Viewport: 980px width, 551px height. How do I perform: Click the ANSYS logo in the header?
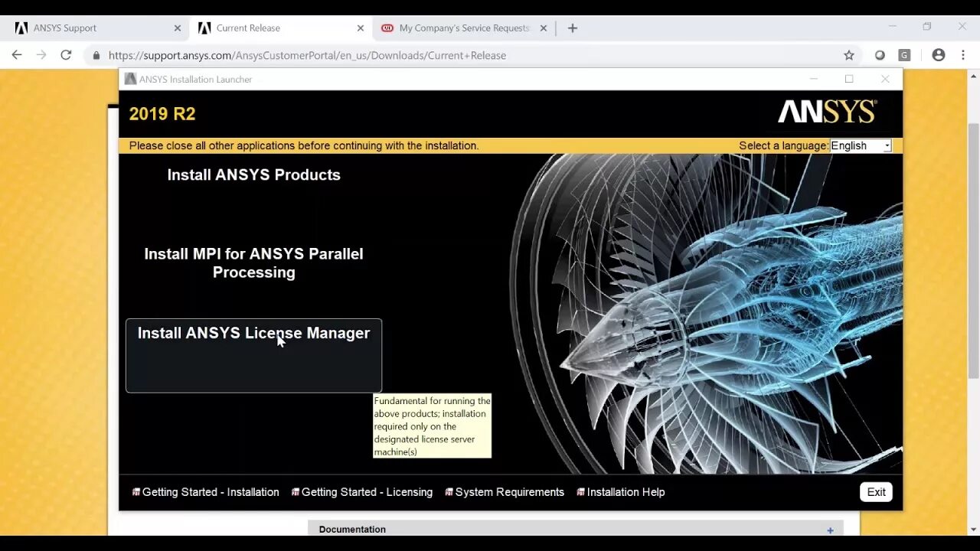tap(828, 112)
